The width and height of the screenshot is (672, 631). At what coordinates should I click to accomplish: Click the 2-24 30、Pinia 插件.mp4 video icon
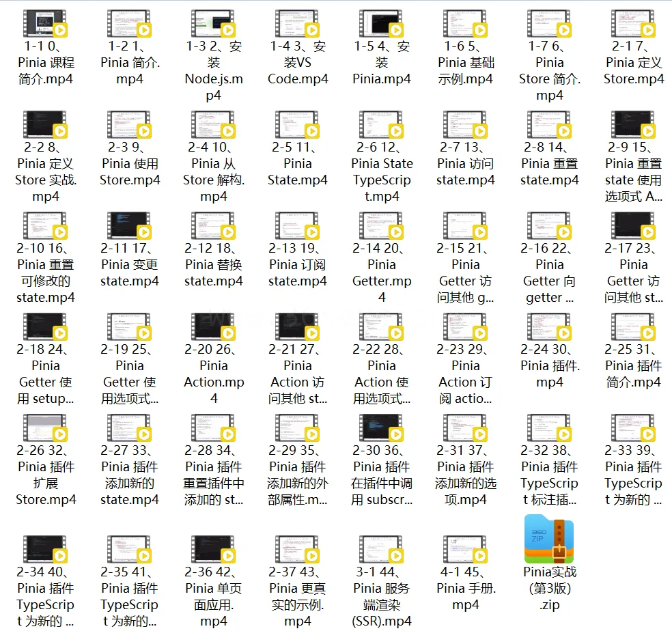tap(550, 326)
